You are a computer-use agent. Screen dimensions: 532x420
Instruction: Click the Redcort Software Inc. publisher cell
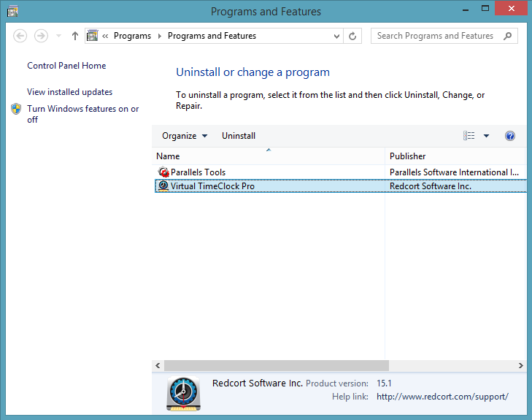[x=431, y=186]
